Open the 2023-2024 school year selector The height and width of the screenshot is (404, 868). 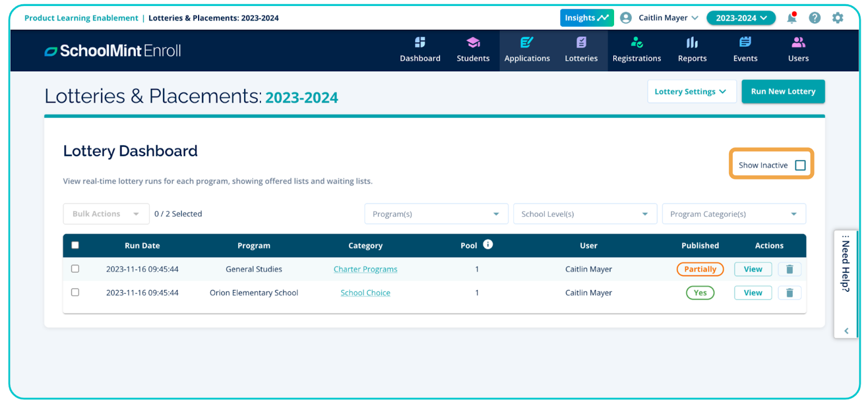[x=741, y=18]
